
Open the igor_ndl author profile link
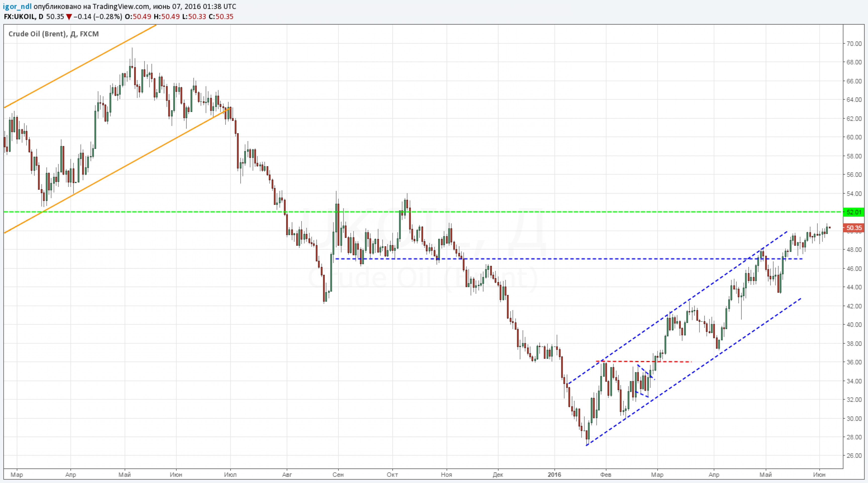[x=17, y=7]
